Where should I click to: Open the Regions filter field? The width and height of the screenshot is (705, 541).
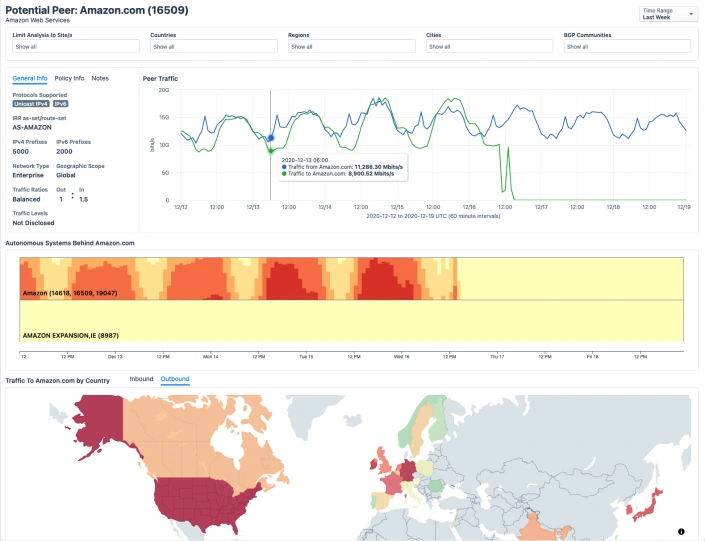pos(352,46)
